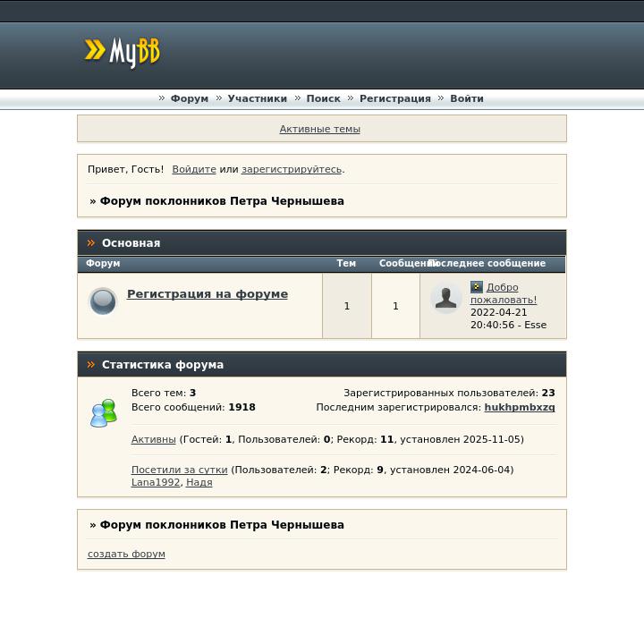Click the forum statistics users icon

click(104, 412)
